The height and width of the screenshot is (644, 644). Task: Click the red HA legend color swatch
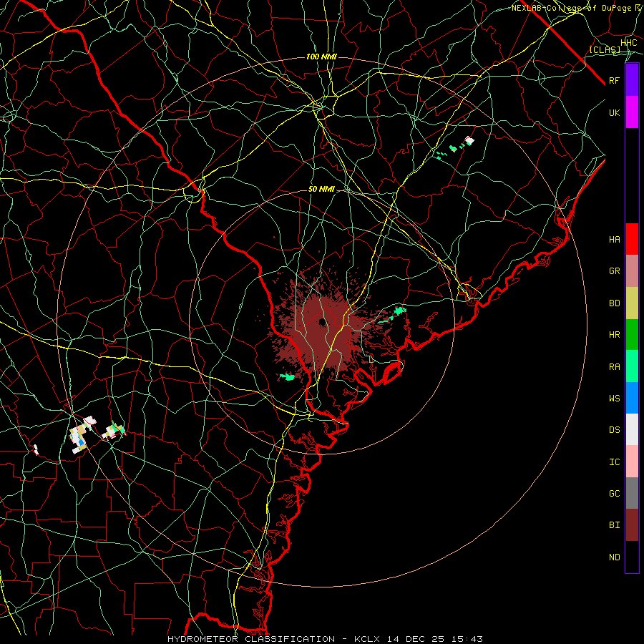point(632,239)
